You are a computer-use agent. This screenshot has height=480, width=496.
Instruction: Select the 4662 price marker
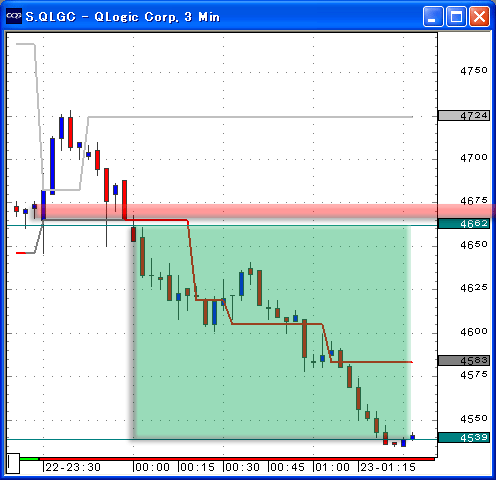tap(464, 223)
